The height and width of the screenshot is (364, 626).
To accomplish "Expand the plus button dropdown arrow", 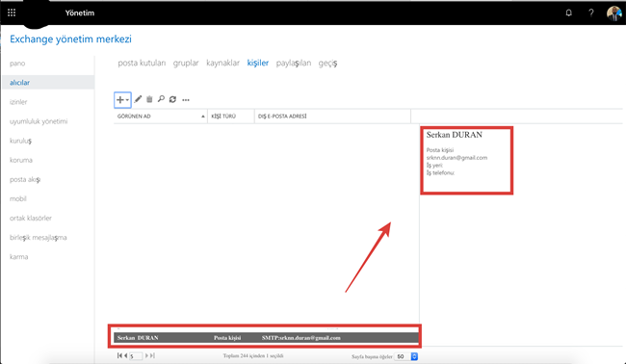I will pos(127,100).
